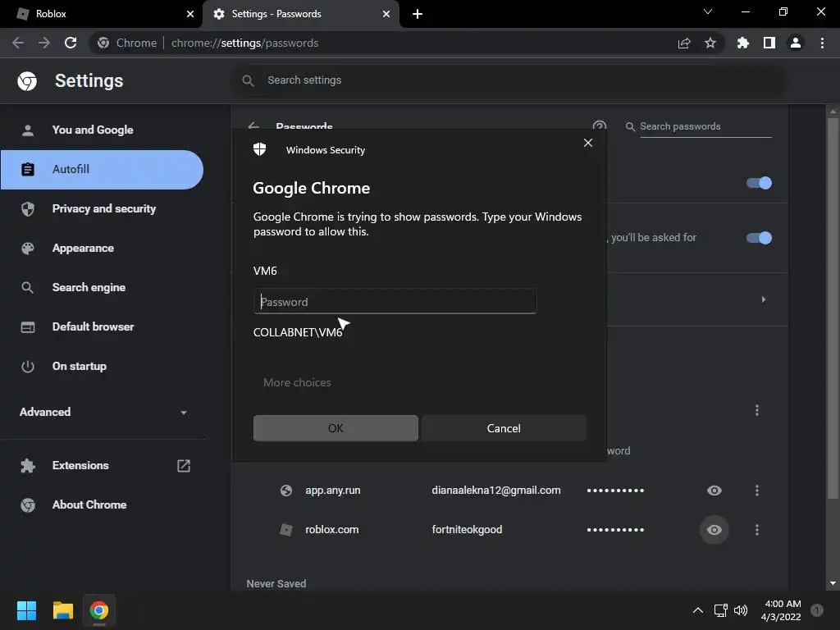The image size is (840, 630).
Task: Select Autofill in the sidebar
Action: [102, 169]
